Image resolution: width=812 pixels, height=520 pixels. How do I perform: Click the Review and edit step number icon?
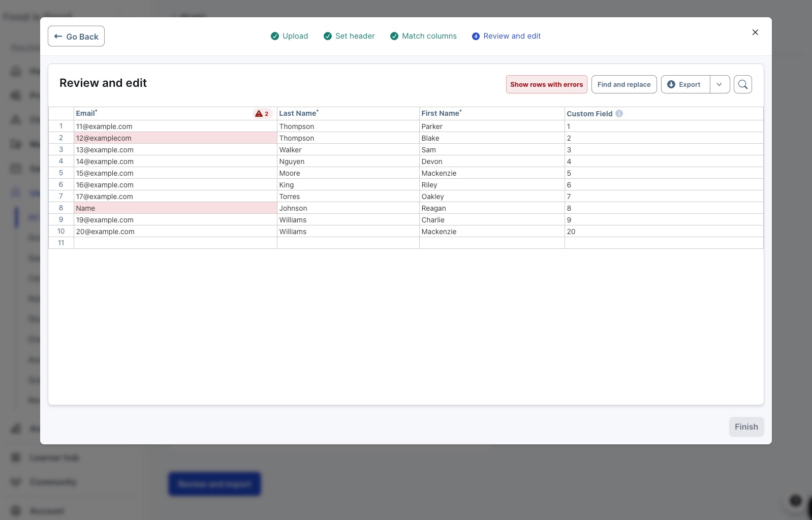476,36
